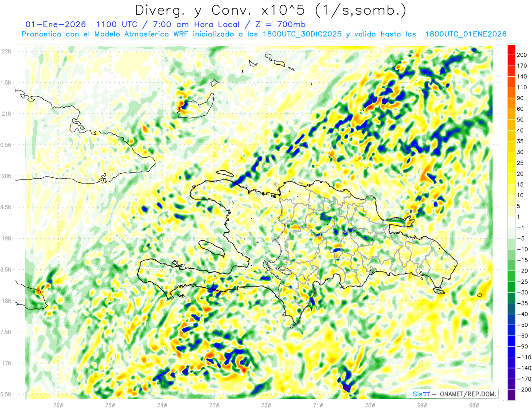Click the white colorbar segment between 1 and -1
The width and height of the screenshot is (532, 411).
(511, 223)
